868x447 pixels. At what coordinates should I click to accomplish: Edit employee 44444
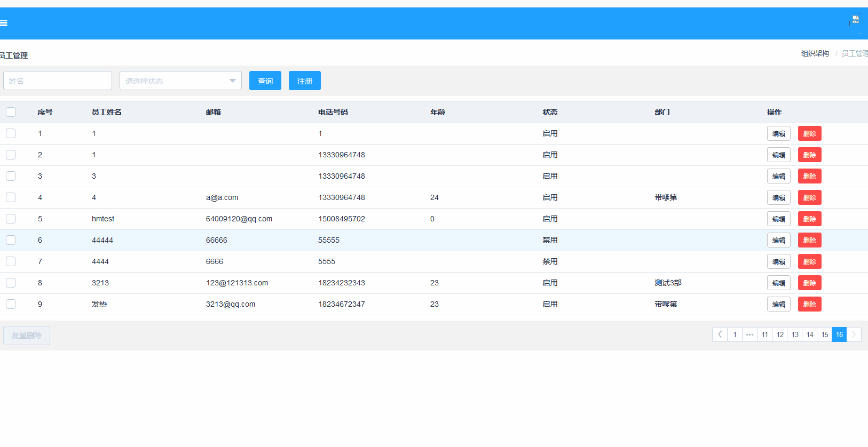click(779, 240)
